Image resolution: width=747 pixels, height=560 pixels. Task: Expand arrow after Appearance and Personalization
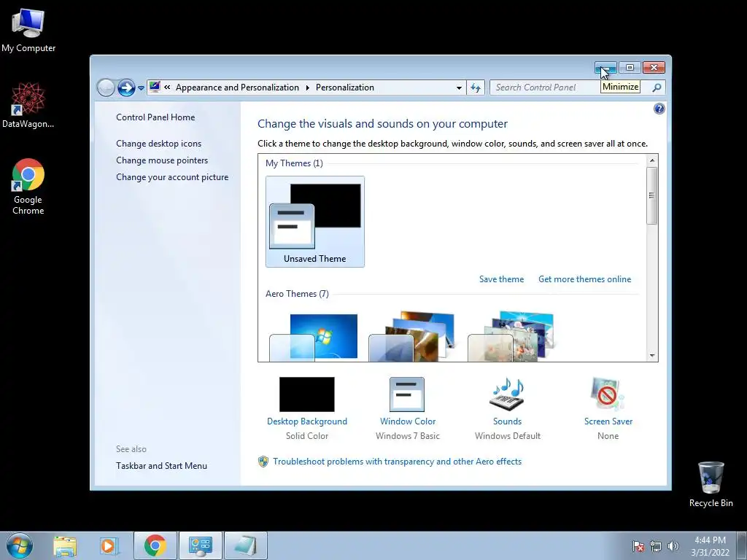point(307,87)
